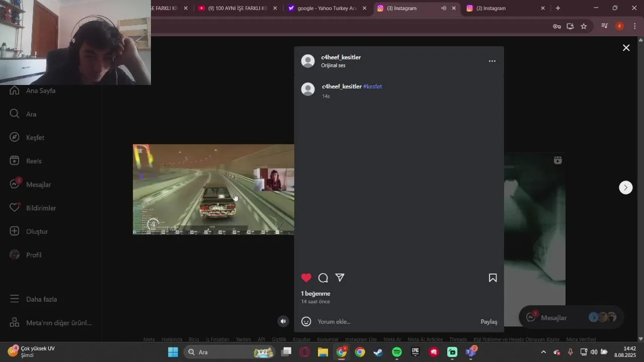Open Orijinal ses audio link
644x362 pixels.
333,65
